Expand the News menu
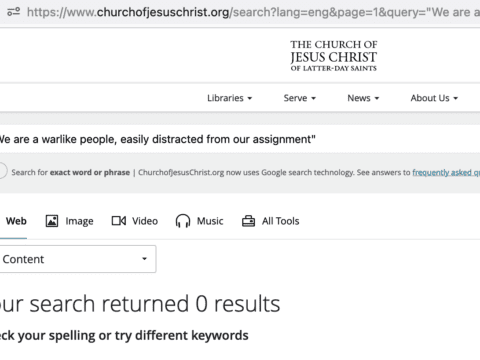 pyautogui.click(x=363, y=98)
